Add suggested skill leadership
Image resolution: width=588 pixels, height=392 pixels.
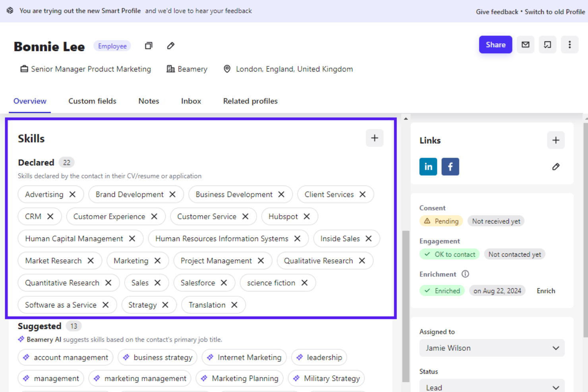point(319,357)
